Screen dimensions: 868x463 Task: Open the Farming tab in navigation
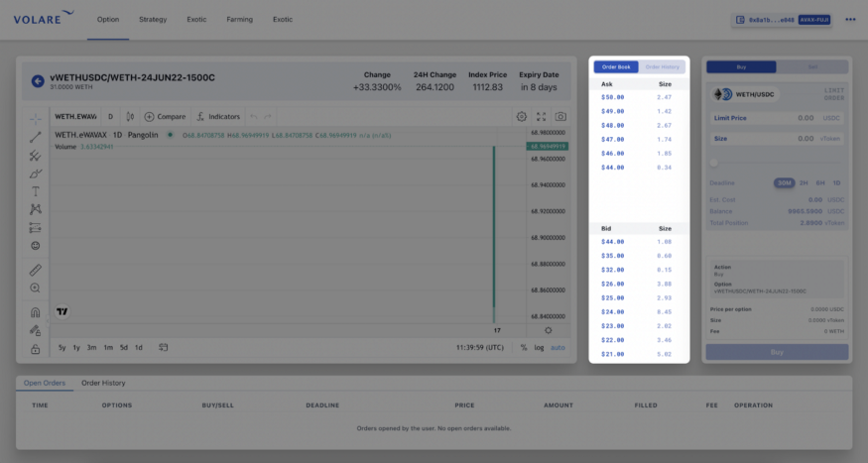pos(240,20)
